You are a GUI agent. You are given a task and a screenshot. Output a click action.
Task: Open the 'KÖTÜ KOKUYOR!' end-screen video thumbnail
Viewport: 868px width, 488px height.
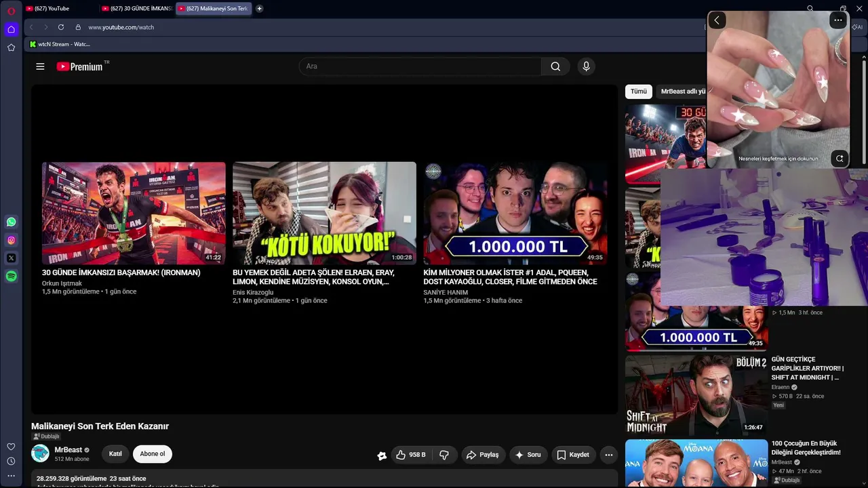pos(324,213)
